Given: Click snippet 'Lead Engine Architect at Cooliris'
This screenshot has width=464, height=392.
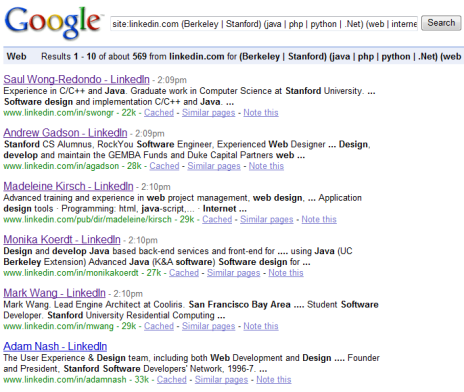Looking at the screenshot, I should (x=118, y=304).
